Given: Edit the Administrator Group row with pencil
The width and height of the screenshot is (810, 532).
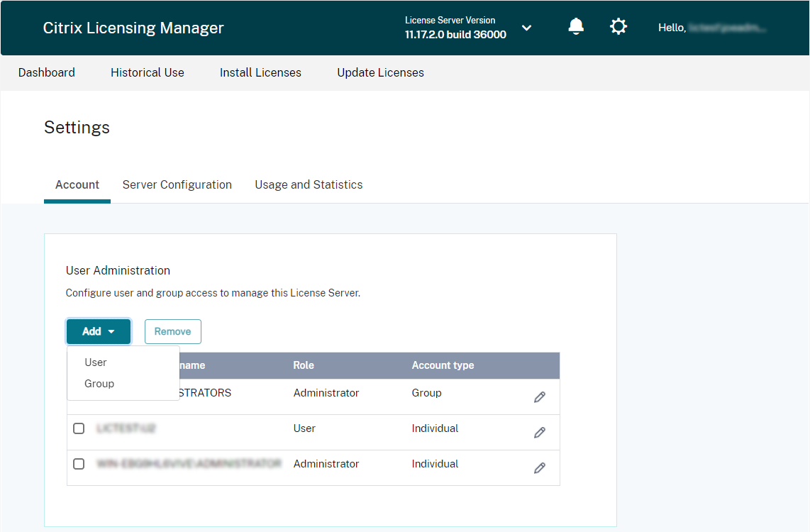Looking at the screenshot, I should pos(540,397).
